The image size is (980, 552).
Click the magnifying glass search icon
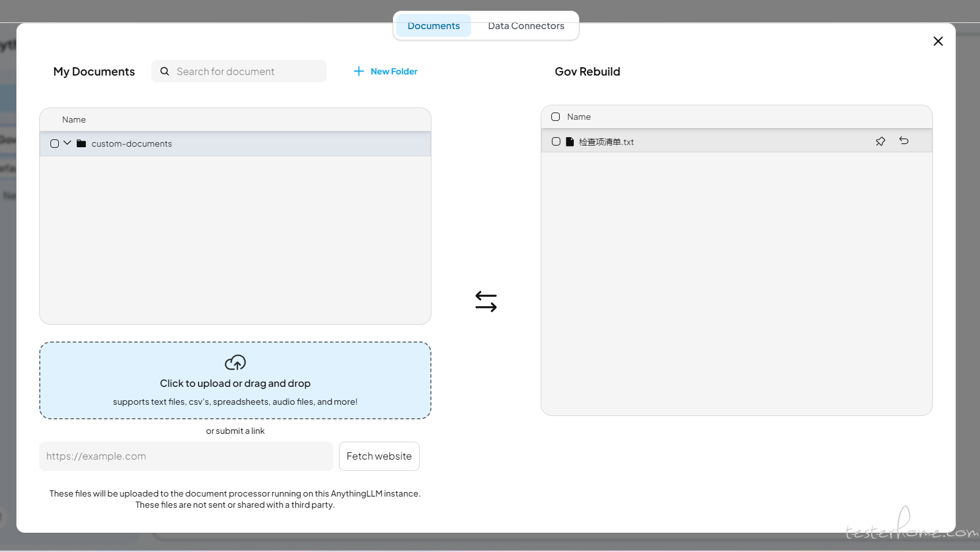coord(165,71)
